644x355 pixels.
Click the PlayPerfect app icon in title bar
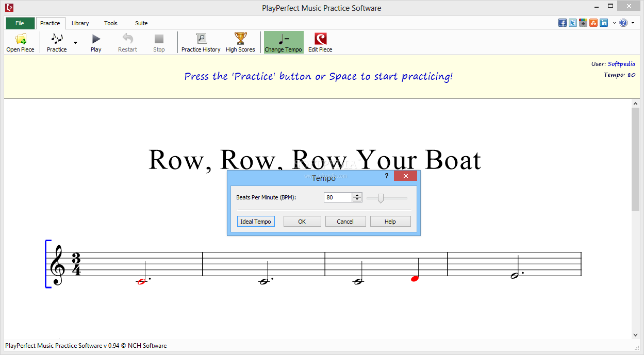click(9, 7)
